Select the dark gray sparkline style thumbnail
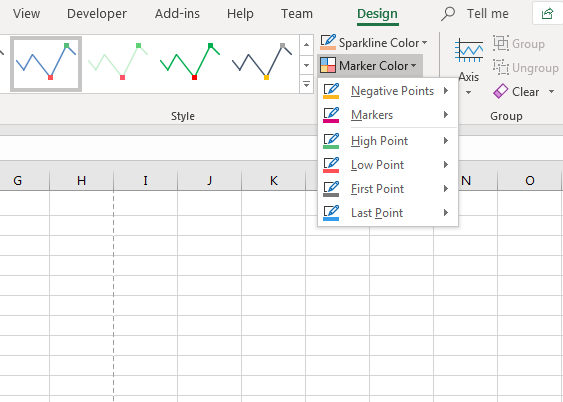Viewport: 563px width, 402px height. click(x=262, y=63)
